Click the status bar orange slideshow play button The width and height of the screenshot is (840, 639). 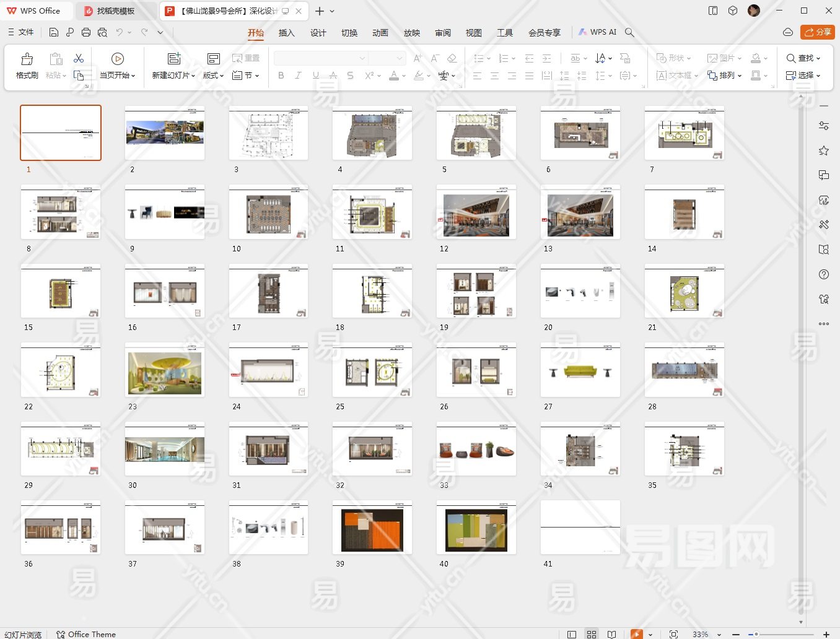pos(636,634)
